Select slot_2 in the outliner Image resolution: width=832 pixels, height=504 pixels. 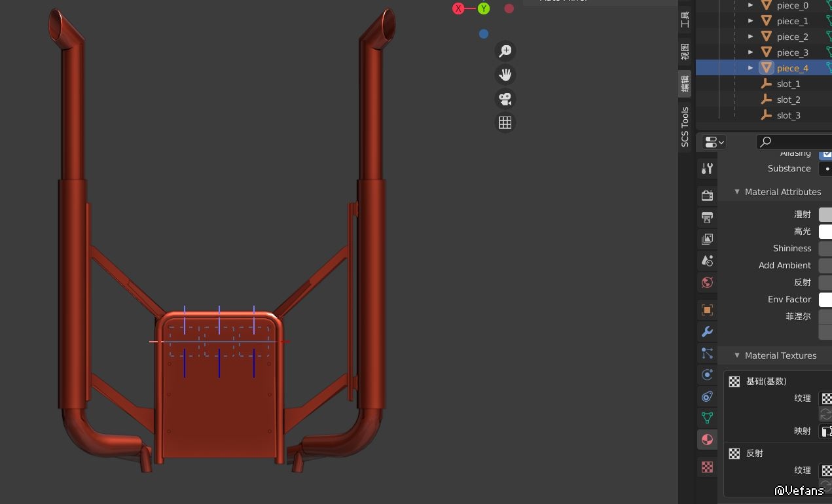[x=788, y=99]
